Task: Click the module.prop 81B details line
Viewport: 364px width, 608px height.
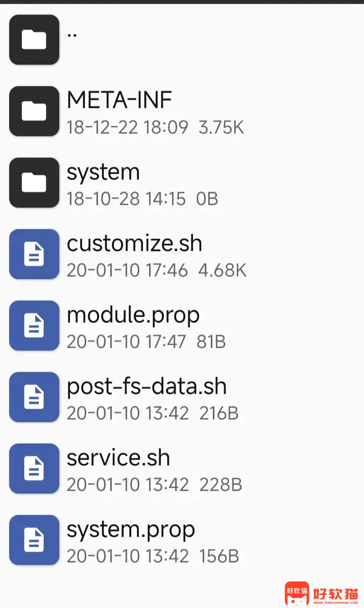Action: pos(146,342)
